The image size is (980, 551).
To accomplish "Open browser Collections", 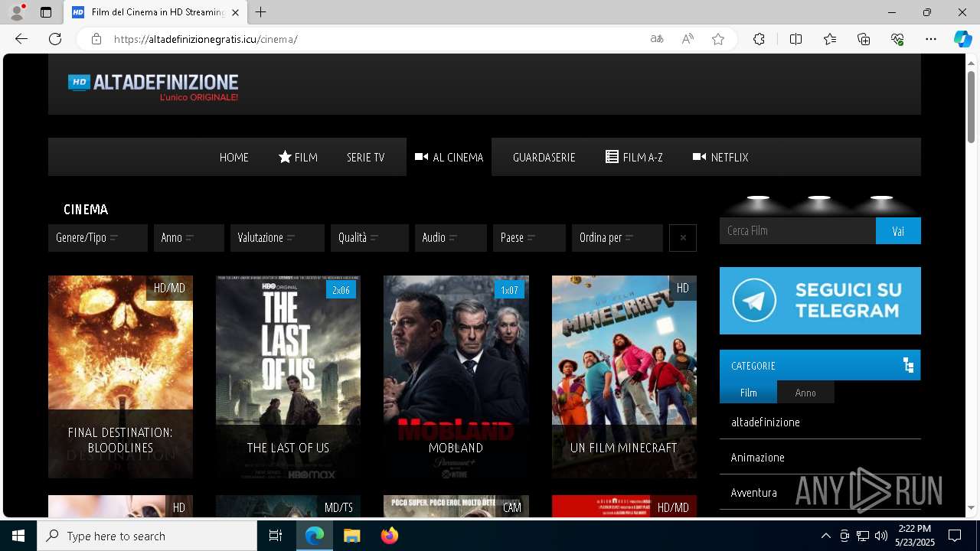I will (864, 39).
